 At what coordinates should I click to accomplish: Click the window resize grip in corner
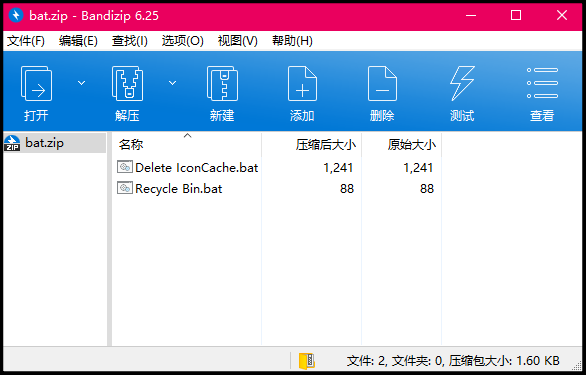578,365
